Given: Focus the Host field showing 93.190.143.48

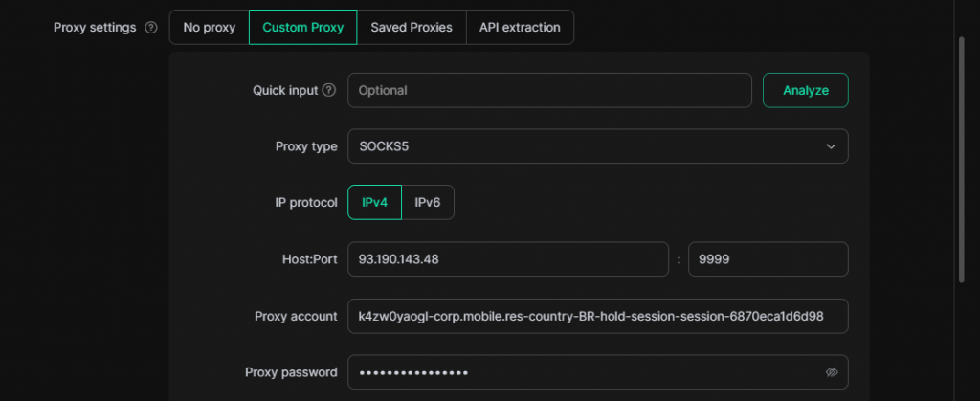Looking at the screenshot, I should click(507, 259).
